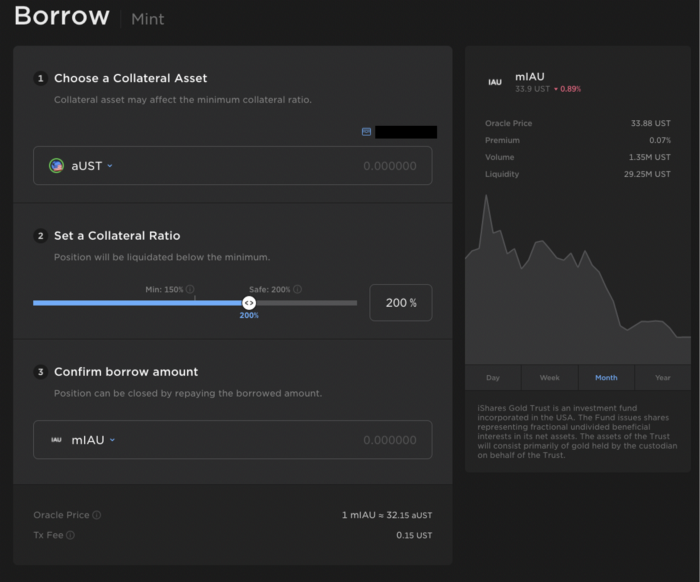This screenshot has height=582, width=700.
Task: Click the Mint tab in header
Action: point(148,19)
